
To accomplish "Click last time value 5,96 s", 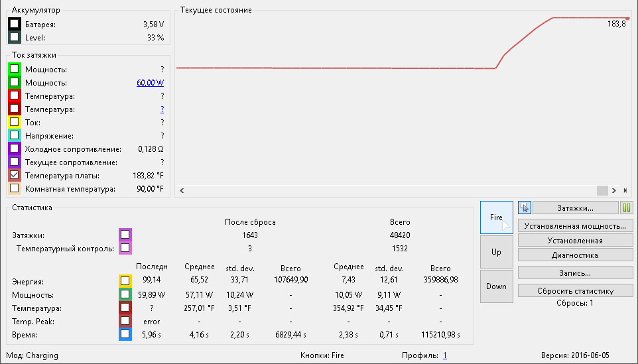I will click(x=151, y=335).
